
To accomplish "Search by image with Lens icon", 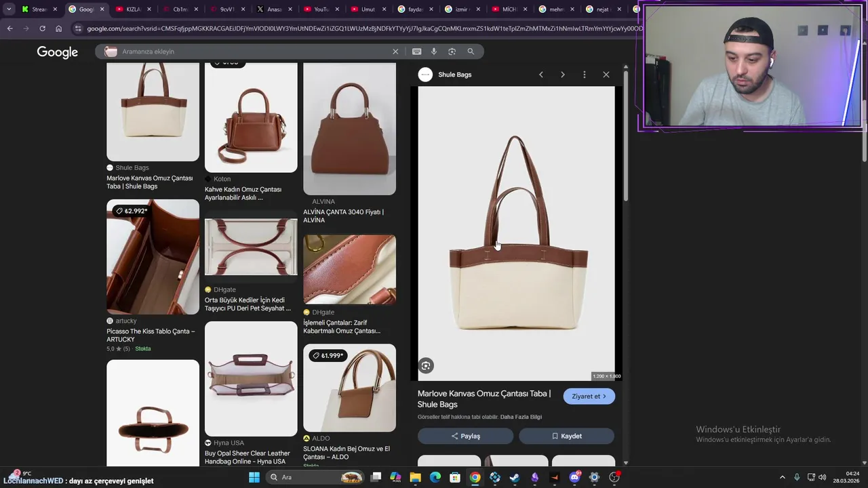I will point(452,52).
